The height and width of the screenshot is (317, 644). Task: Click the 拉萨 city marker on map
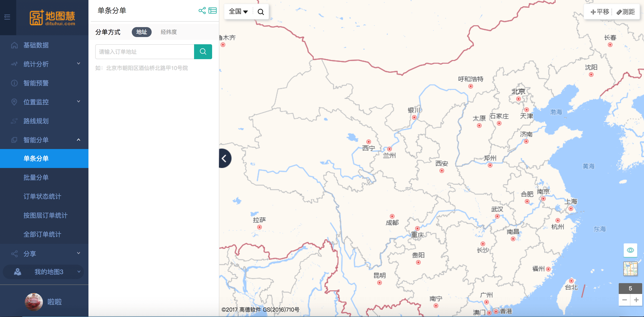click(x=259, y=227)
